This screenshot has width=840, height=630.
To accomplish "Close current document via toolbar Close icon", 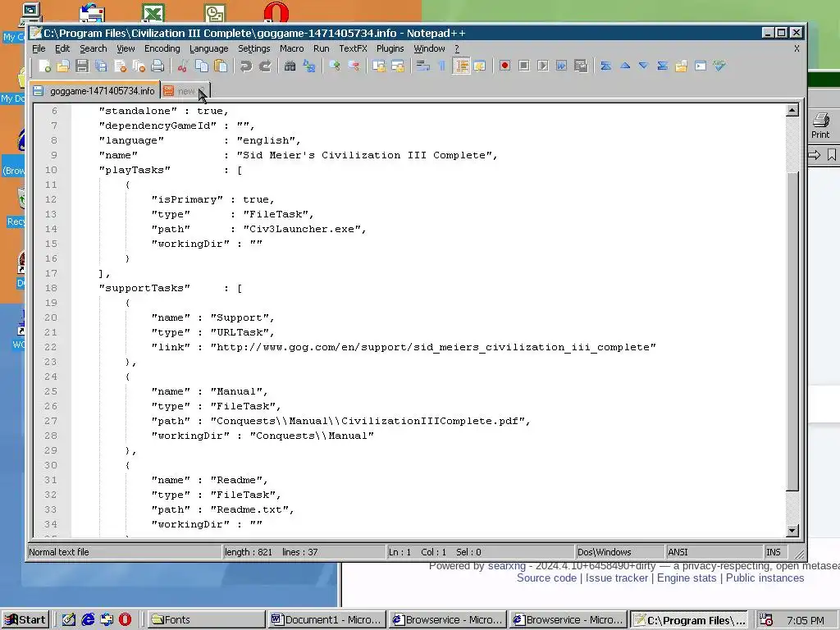I will tap(120, 66).
